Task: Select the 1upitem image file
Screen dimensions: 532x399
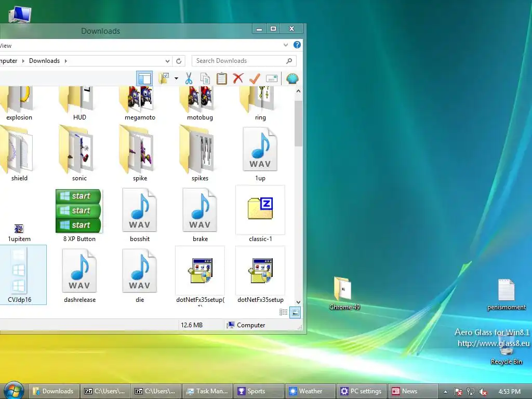Action: pyautogui.click(x=19, y=232)
